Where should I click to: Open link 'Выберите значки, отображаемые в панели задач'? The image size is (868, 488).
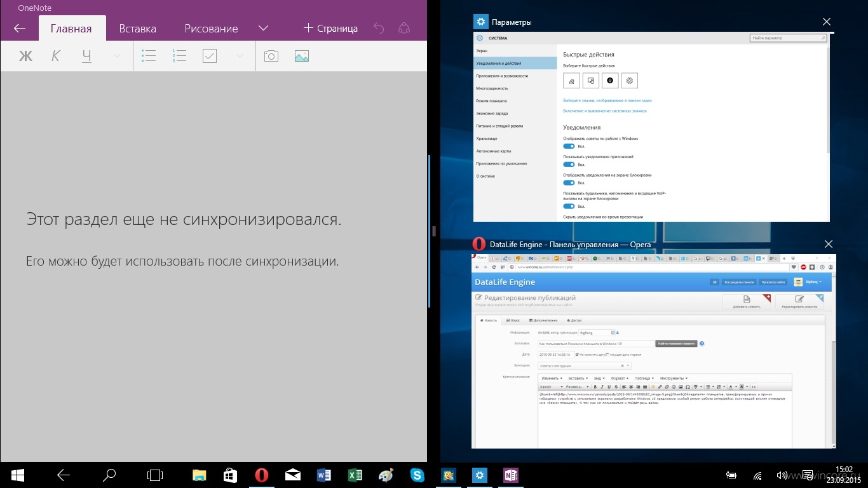(607, 100)
